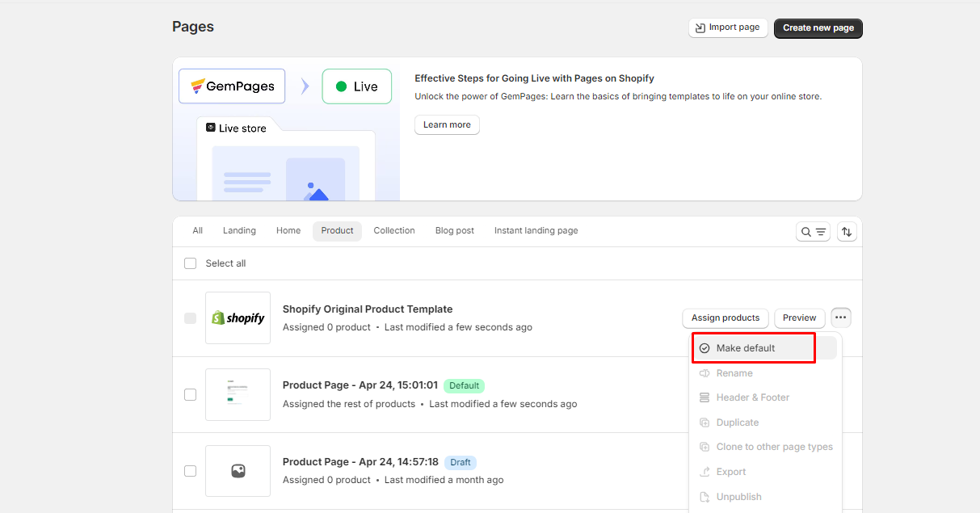Click Assign products on the Shopify template
The image size is (980, 513).
(x=725, y=317)
